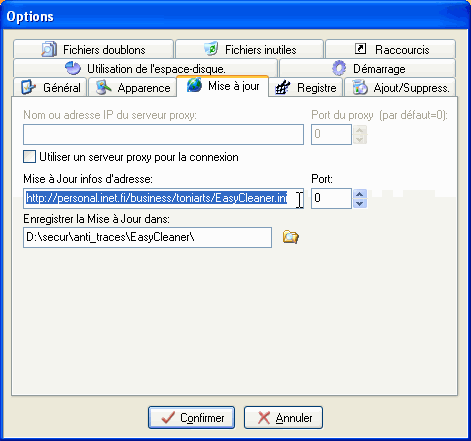The width and height of the screenshot is (471, 441).
Task: Click the update address URL field
Action: pyautogui.click(x=163, y=198)
